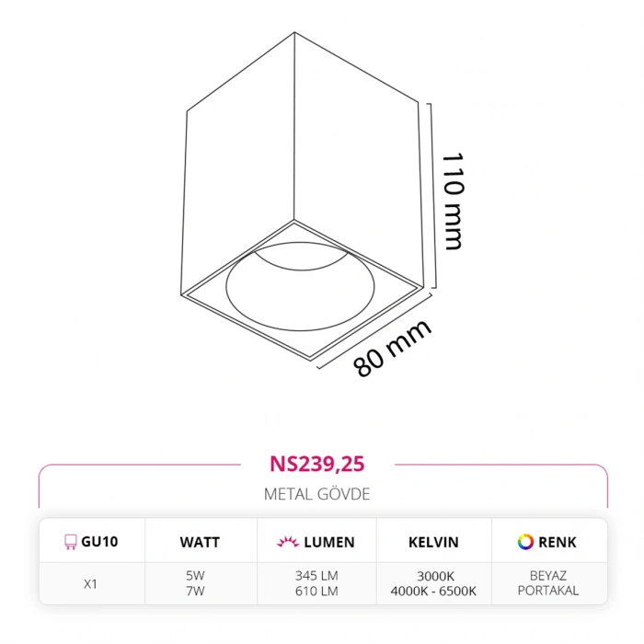Select the 4000K - 6500K range
Viewport: 644px width, 644px height.
[433, 591]
